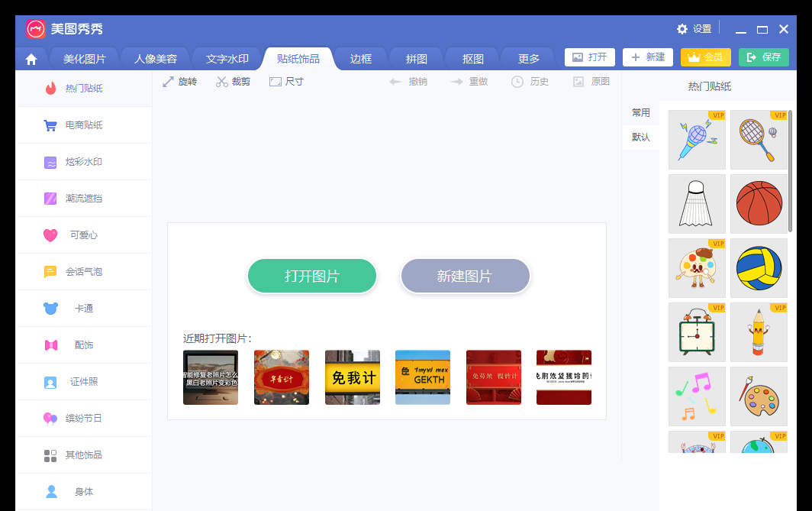Select 缤纷节日 balloon category
This screenshot has height=511, width=812.
click(85, 419)
